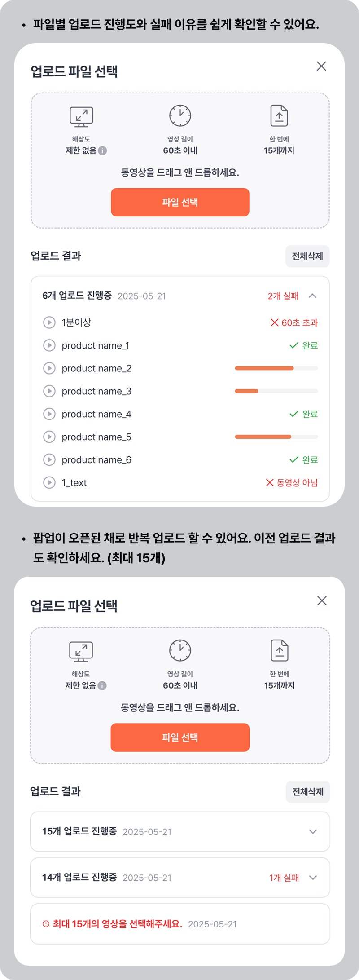Click the play icon beside product name_6
This screenshot has height=980, width=359.
click(49, 460)
